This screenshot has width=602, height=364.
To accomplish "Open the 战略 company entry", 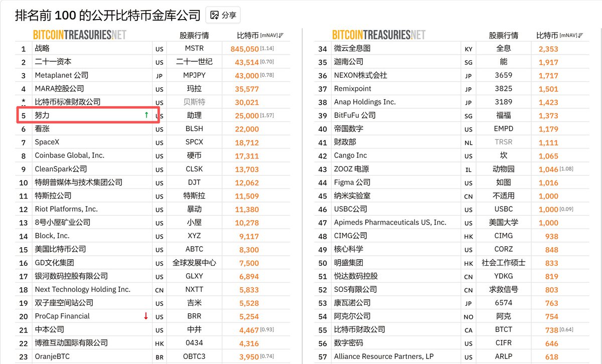I will [x=42, y=49].
